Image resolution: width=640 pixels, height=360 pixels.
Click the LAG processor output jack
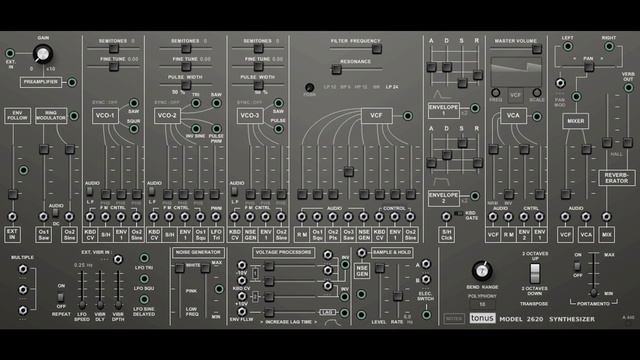344,313
